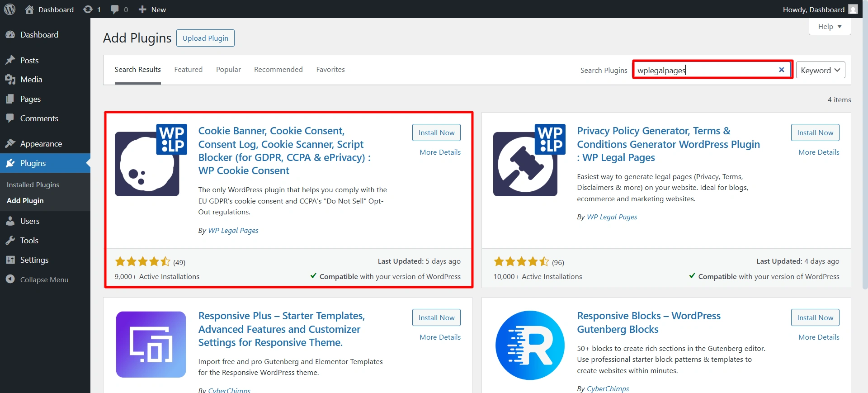Expand the Help panel

[x=830, y=27]
